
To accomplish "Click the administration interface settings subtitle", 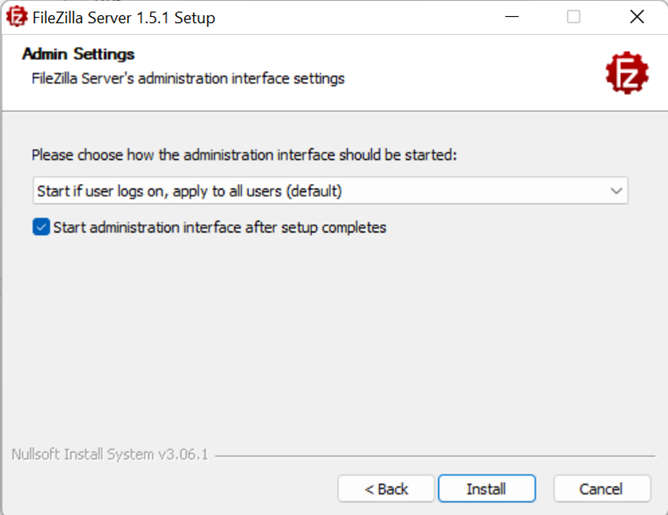I will click(188, 78).
